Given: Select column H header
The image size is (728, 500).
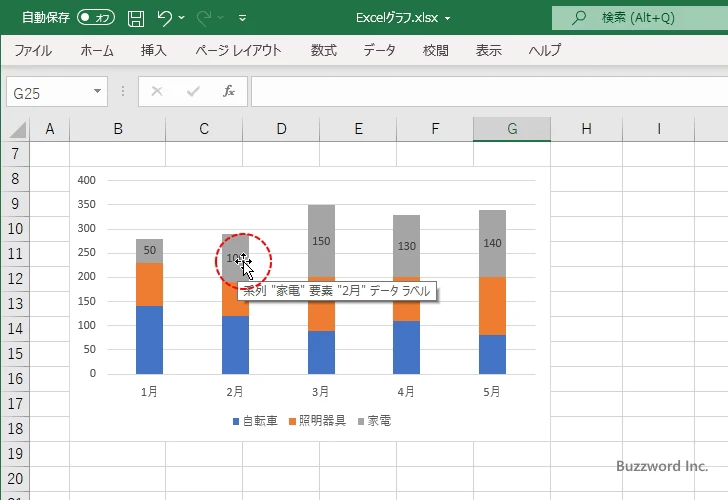Looking at the screenshot, I should tap(586, 129).
